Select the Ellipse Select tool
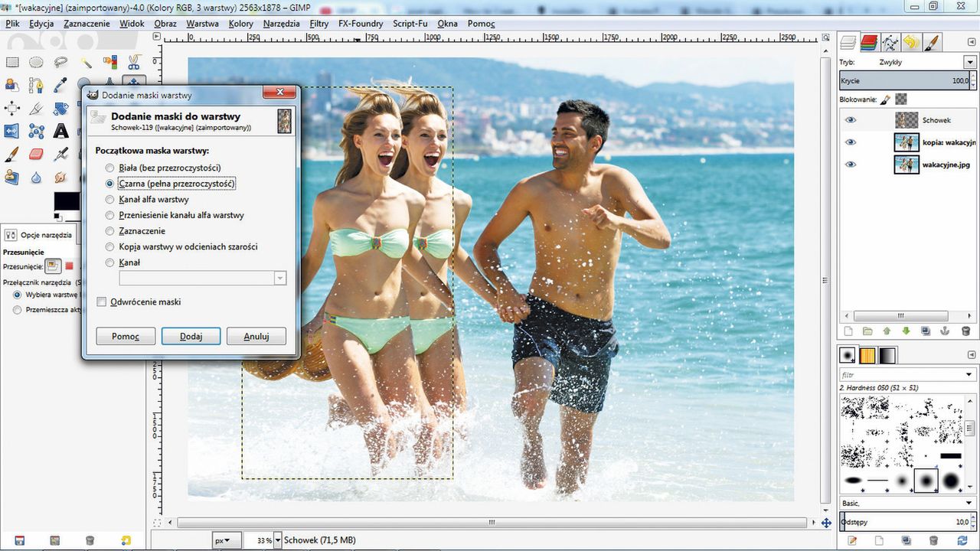 coord(36,62)
